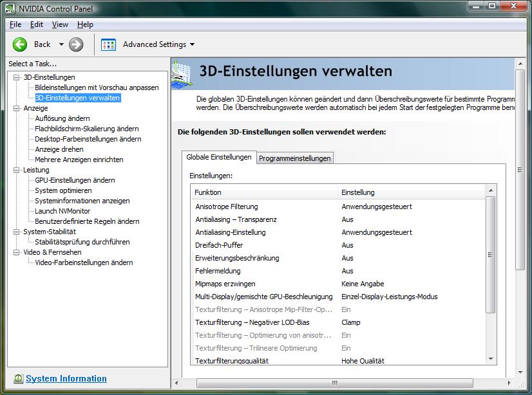Select GPU-Einstellungen ändern

(75, 180)
